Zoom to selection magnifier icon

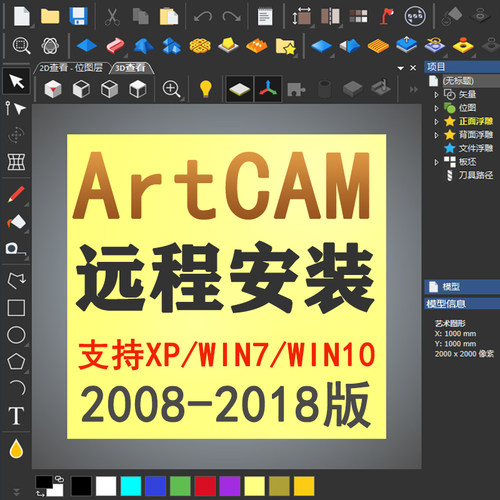(x=21, y=45)
